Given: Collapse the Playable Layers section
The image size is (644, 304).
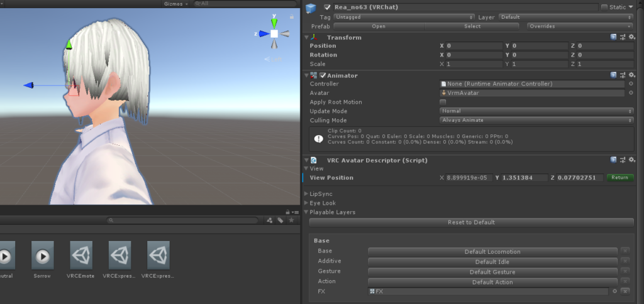Looking at the screenshot, I should point(306,212).
